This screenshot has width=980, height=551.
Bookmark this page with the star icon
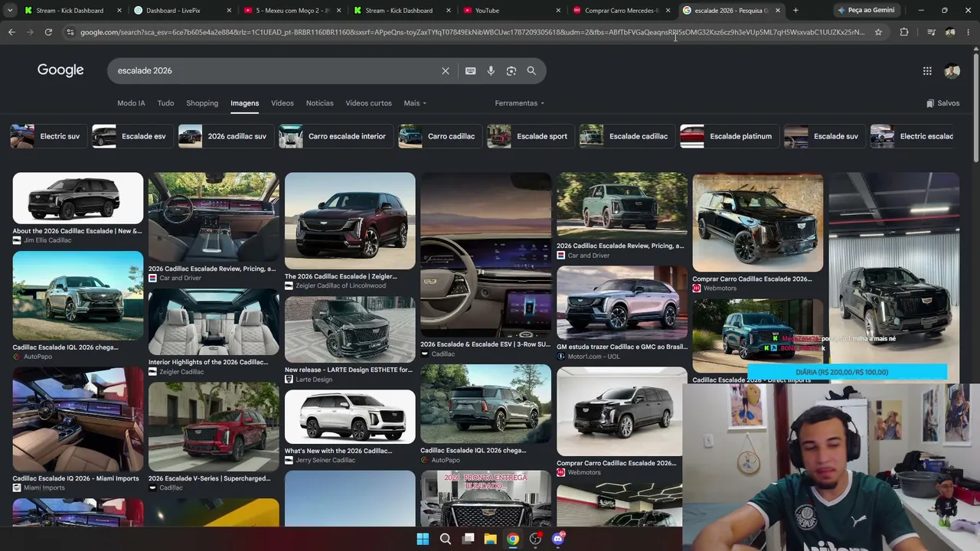click(878, 32)
